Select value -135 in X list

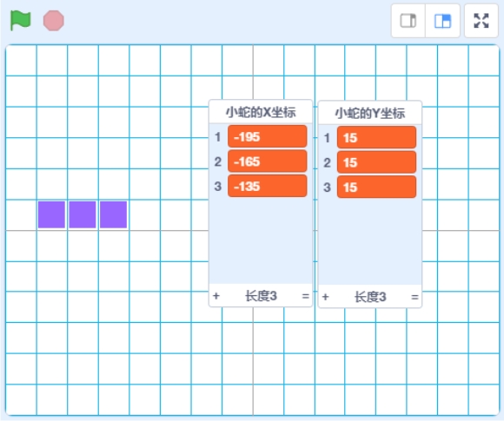coord(267,187)
